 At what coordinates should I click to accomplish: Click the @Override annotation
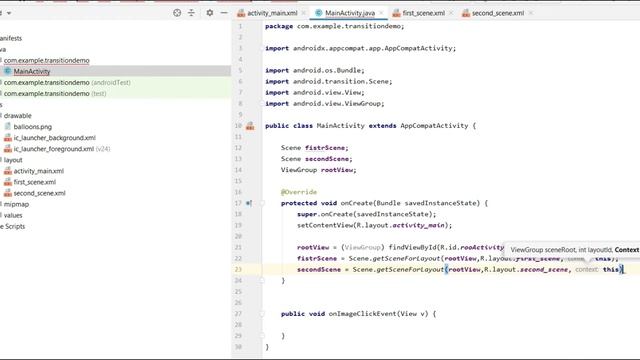pos(299,192)
